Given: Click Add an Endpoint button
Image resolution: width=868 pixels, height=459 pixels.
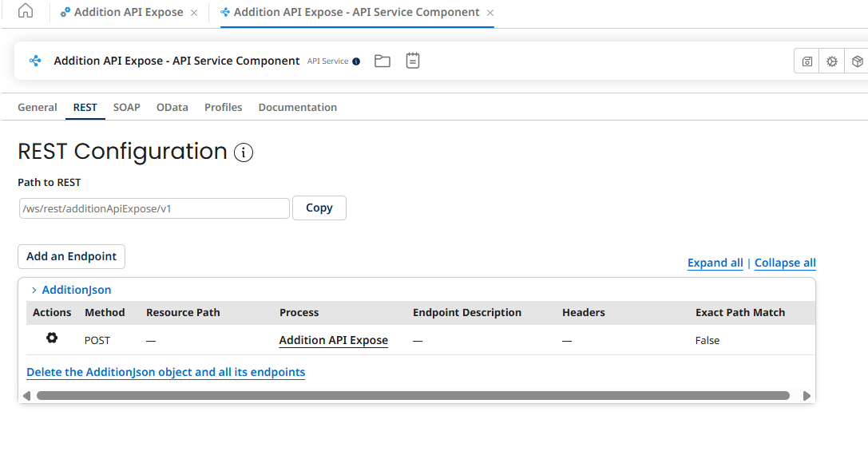Looking at the screenshot, I should [x=71, y=256].
